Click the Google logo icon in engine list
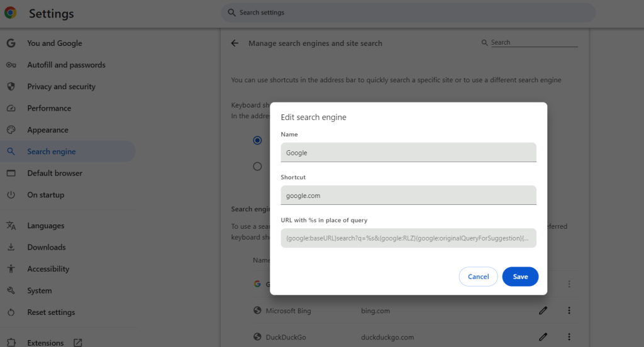This screenshot has height=347, width=644. [x=257, y=284]
